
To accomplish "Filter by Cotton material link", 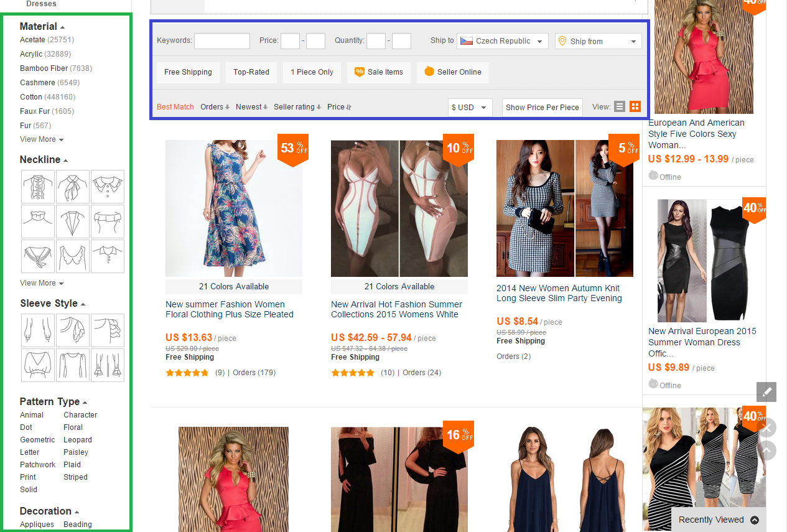I will click(31, 97).
